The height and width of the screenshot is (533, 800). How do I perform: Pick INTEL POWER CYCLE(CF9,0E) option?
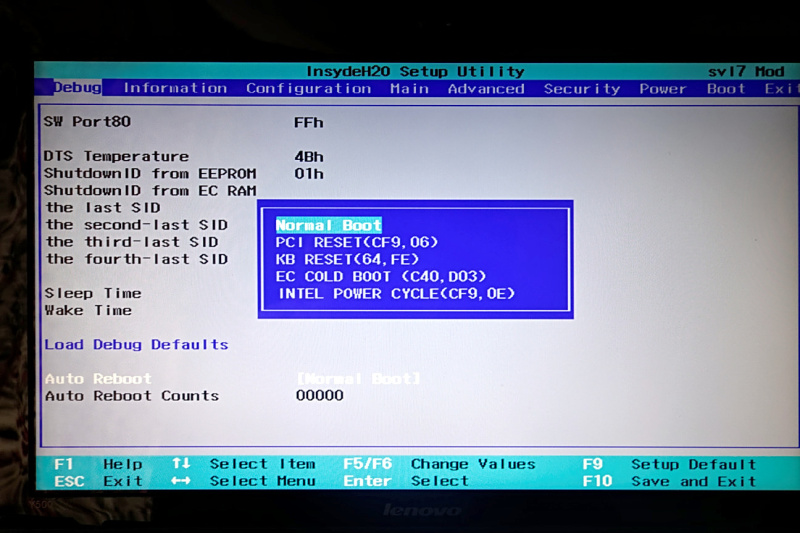(396, 294)
